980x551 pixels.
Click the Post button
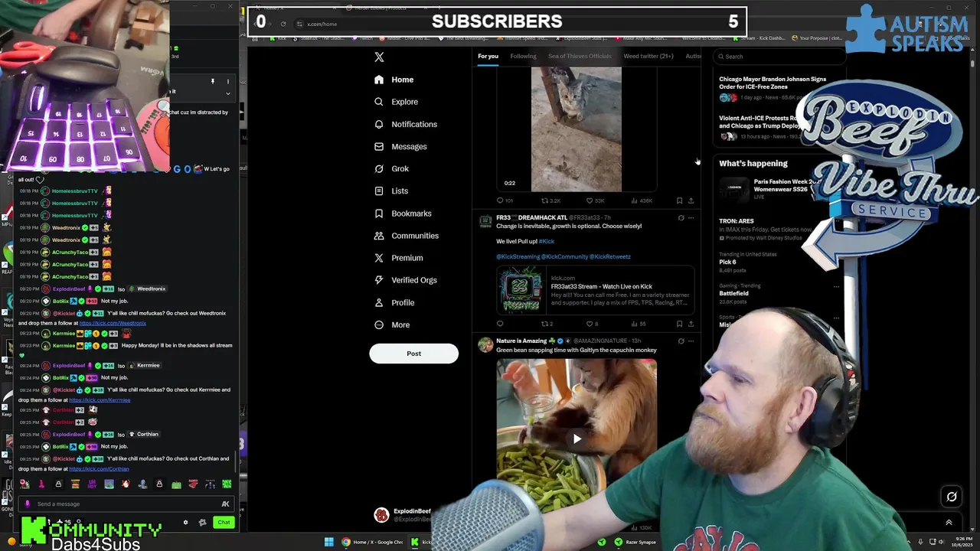tap(413, 354)
